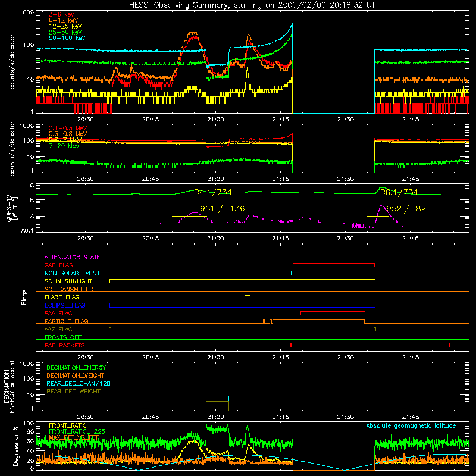476x476 pixels.
Task: Click the NON_SOLAR_EVENT cyan spike marker
Action: [x=292, y=273]
